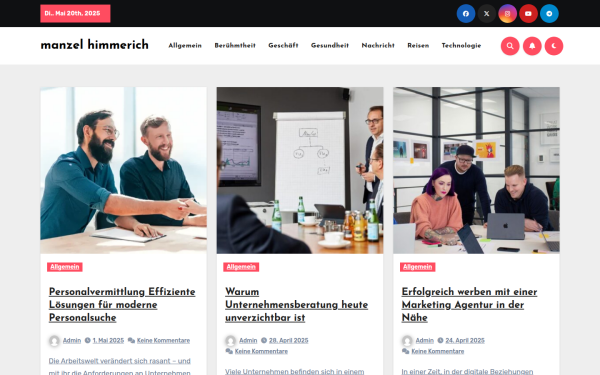Click excerpt In einer Zeit, in der digitale
600x375 pixels.
467,371
